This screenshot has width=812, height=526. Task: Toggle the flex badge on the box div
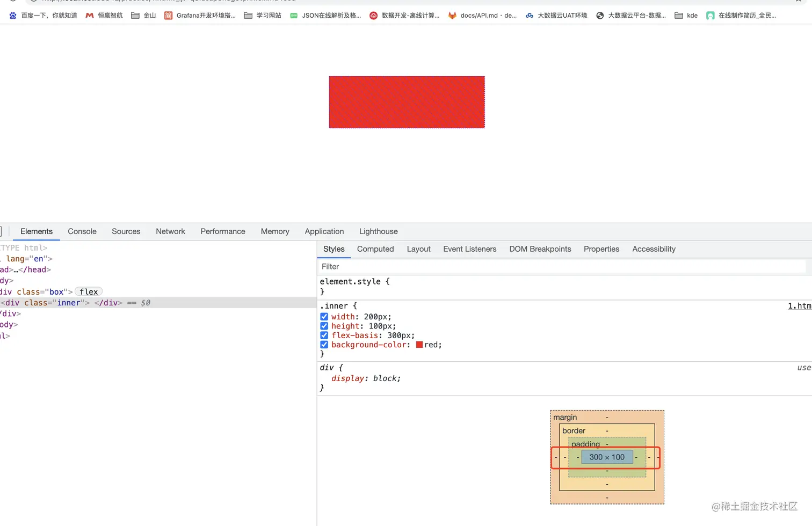click(89, 292)
